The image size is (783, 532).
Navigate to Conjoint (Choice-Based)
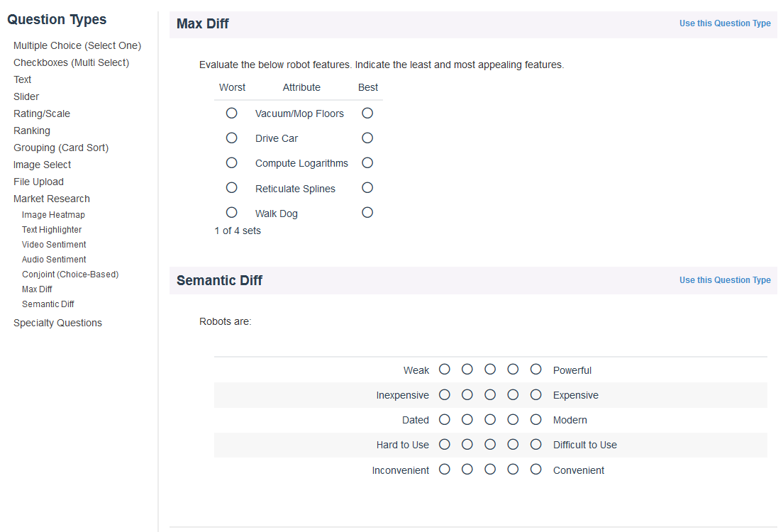point(70,275)
